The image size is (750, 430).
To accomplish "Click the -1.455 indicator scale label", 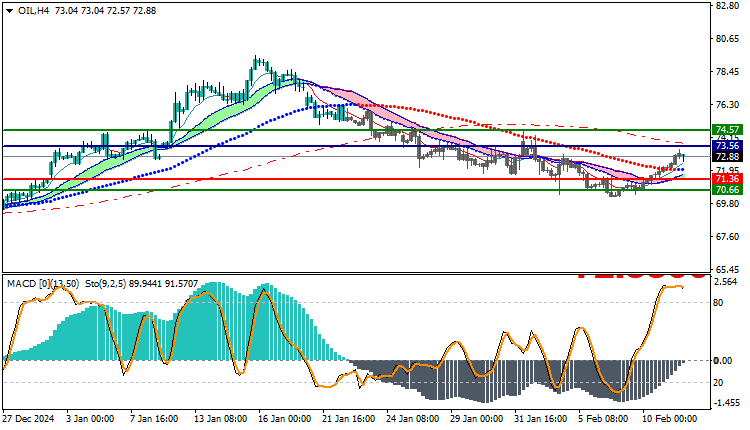I will tap(726, 403).
